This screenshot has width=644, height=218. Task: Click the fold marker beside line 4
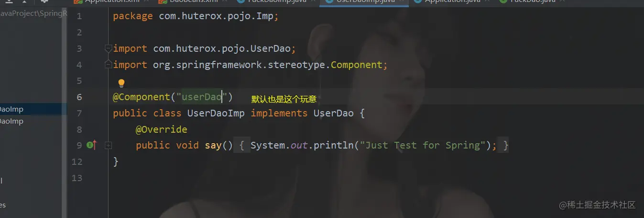pyautogui.click(x=109, y=65)
